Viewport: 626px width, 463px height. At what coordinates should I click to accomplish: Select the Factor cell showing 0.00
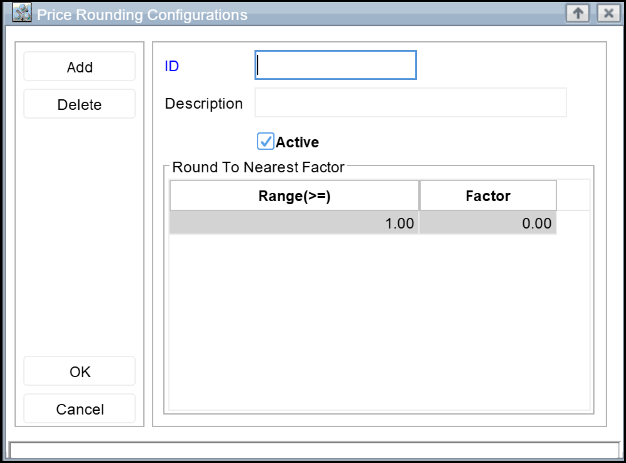[x=488, y=224]
